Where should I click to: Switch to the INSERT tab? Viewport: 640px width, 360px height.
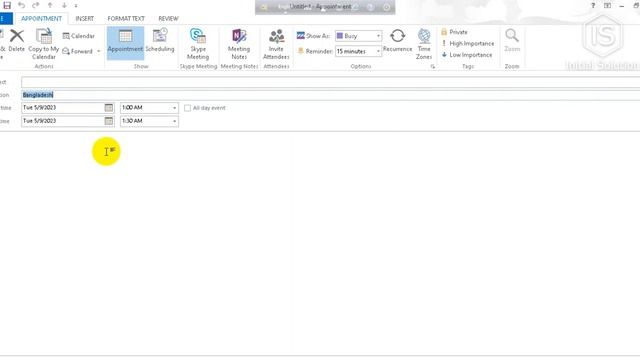pos(84,18)
